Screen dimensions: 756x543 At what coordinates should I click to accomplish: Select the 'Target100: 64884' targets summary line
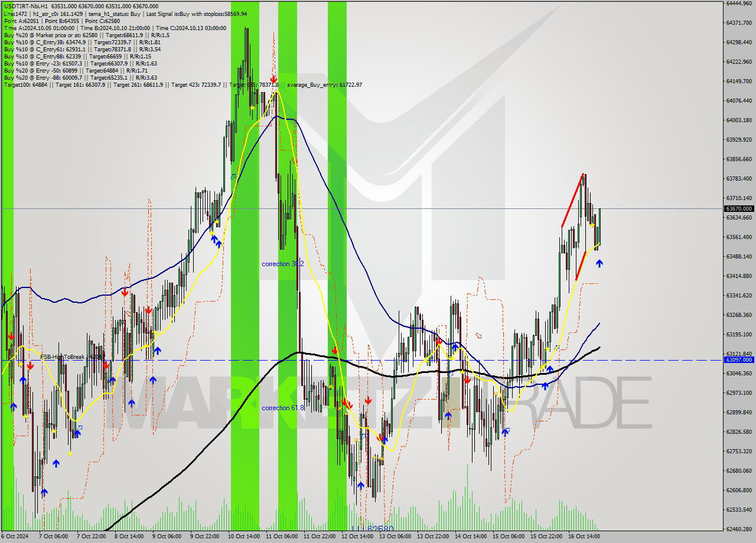183,84
